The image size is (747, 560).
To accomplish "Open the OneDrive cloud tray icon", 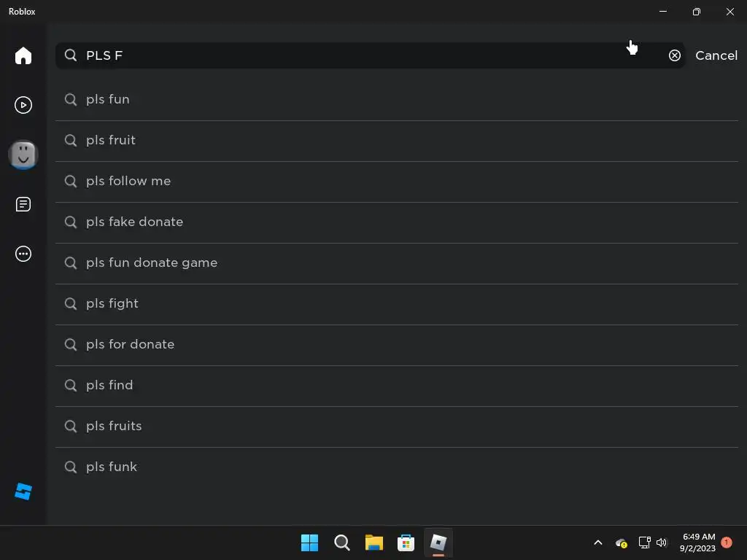I will pos(622,542).
